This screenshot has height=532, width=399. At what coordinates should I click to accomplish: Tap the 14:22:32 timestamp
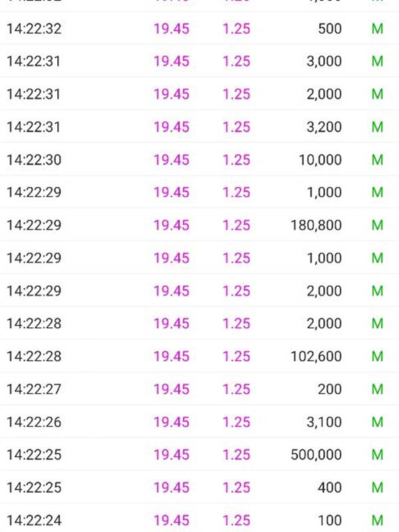tap(34, 29)
